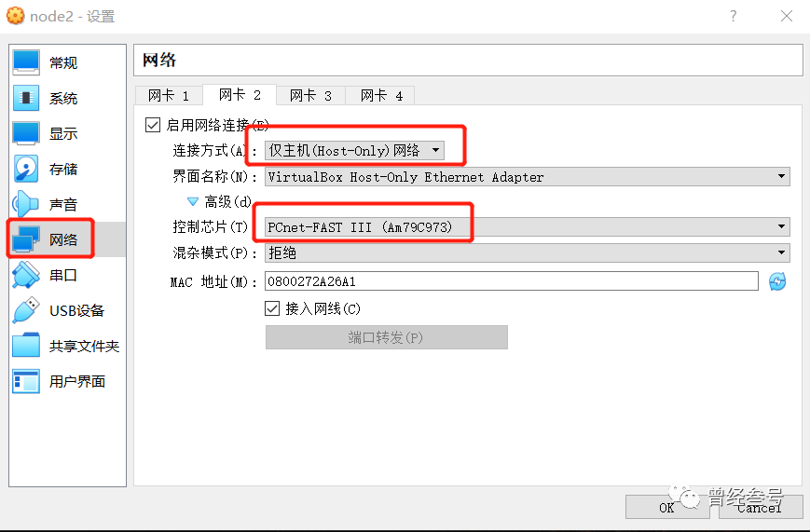Open the 共享文件夹 (Shared folders) icon
Viewport: 810px width, 532px height.
click(26, 346)
